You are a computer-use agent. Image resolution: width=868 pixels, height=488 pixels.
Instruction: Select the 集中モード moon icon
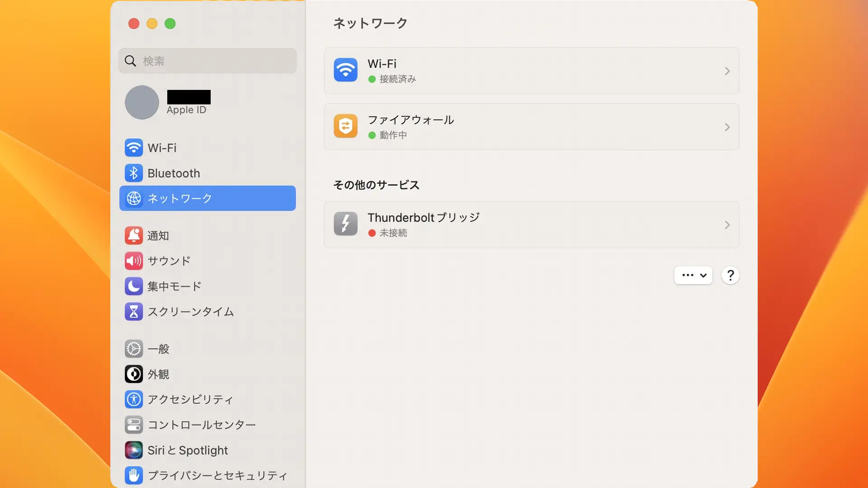(133, 286)
